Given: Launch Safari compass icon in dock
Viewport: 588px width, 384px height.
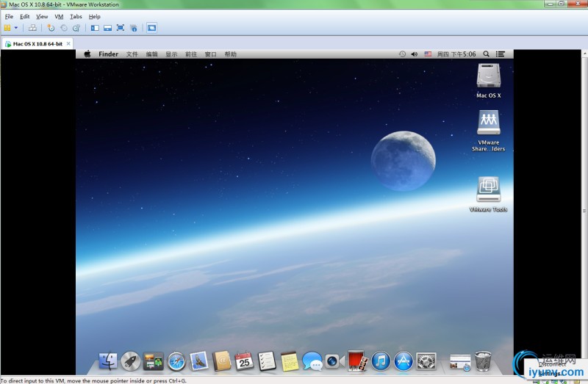Looking at the screenshot, I should click(x=176, y=361).
